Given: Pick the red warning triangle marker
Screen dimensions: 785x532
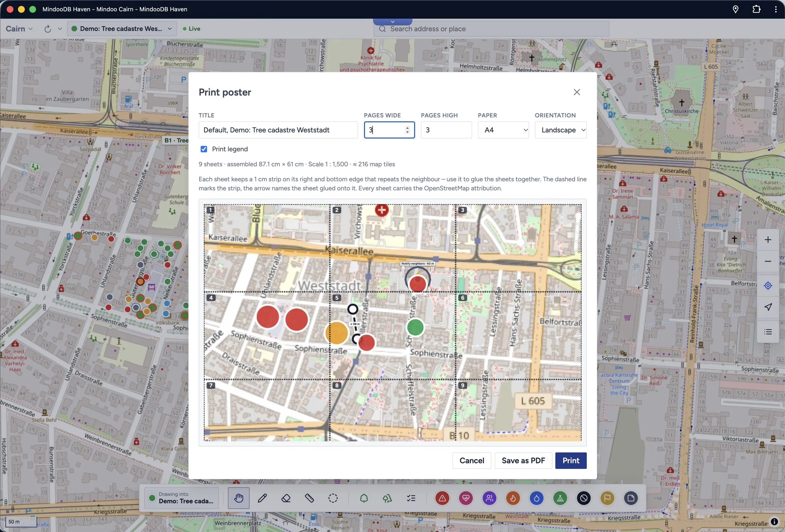Looking at the screenshot, I should click(x=442, y=498).
